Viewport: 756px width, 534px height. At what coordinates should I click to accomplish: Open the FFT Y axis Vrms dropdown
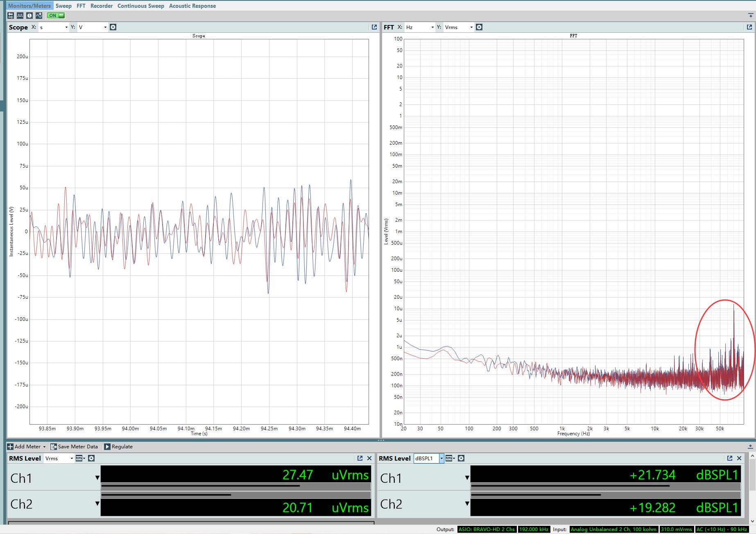(459, 27)
